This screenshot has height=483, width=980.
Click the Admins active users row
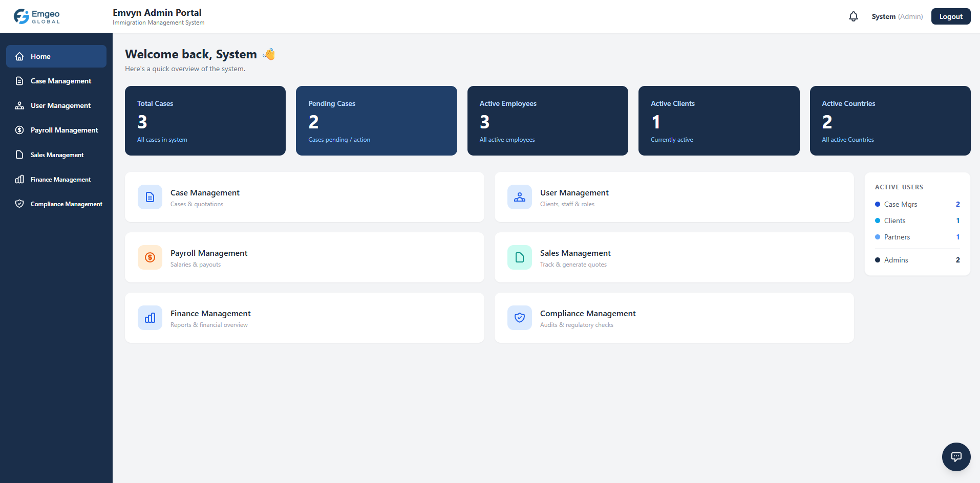[918, 260]
